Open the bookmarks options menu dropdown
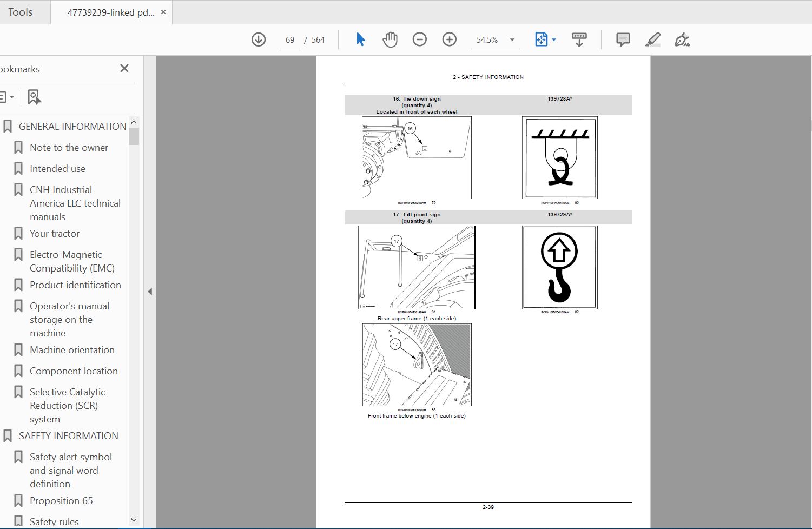This screenshot has height=529, width=812. tap(6, 97)
